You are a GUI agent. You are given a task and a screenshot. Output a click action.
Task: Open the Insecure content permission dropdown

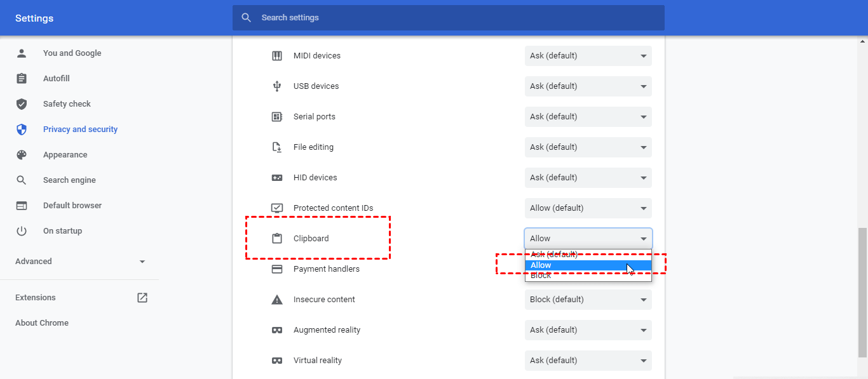[588, 300]
